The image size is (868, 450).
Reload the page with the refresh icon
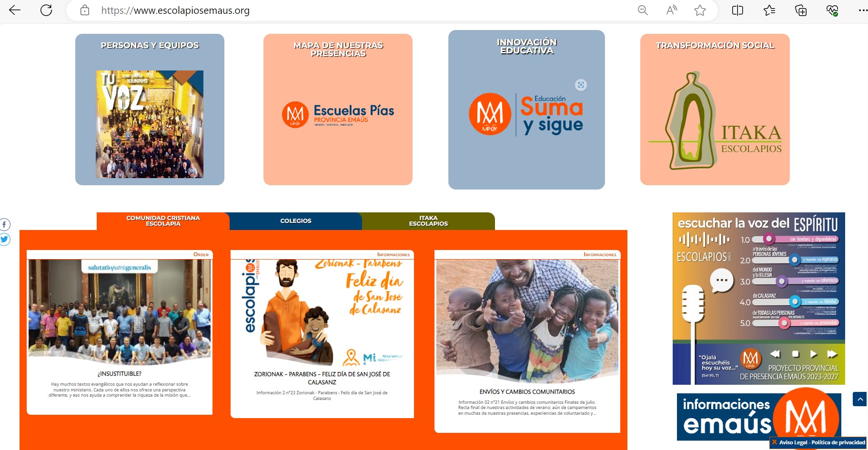pyautogui.click(x=46, y=10)
